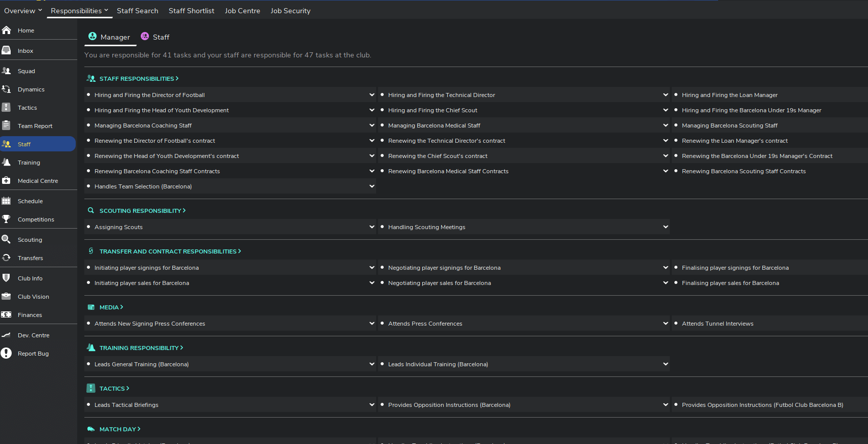Open TRANSFER AND CONTRACT RESPONSIBILITIES link
Screen dimensions: 868x444
[170, 251]
